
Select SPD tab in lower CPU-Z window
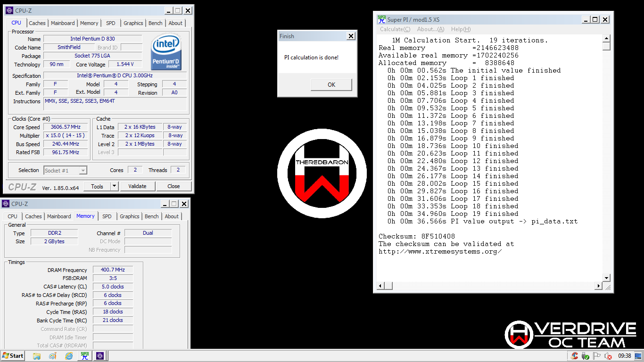(107, 216)
